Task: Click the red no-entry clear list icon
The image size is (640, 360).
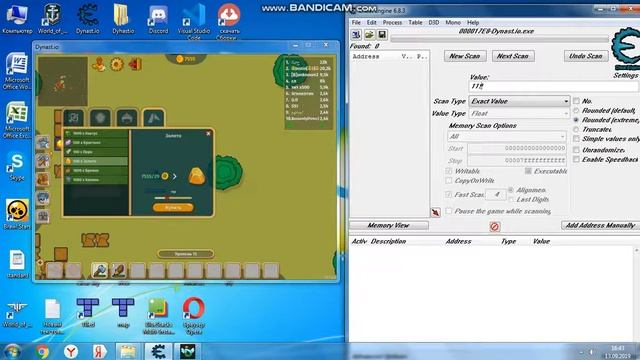Action: [x=495, y=226]
